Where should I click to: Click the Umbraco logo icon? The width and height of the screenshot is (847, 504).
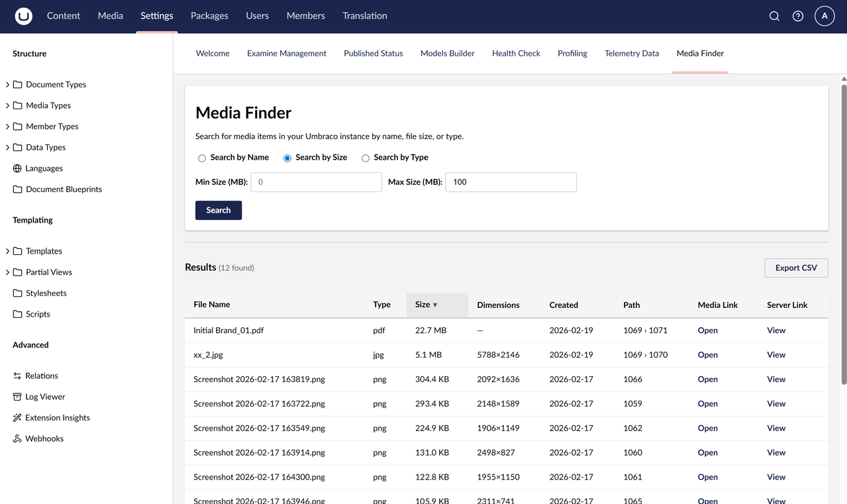click(24, 16)
